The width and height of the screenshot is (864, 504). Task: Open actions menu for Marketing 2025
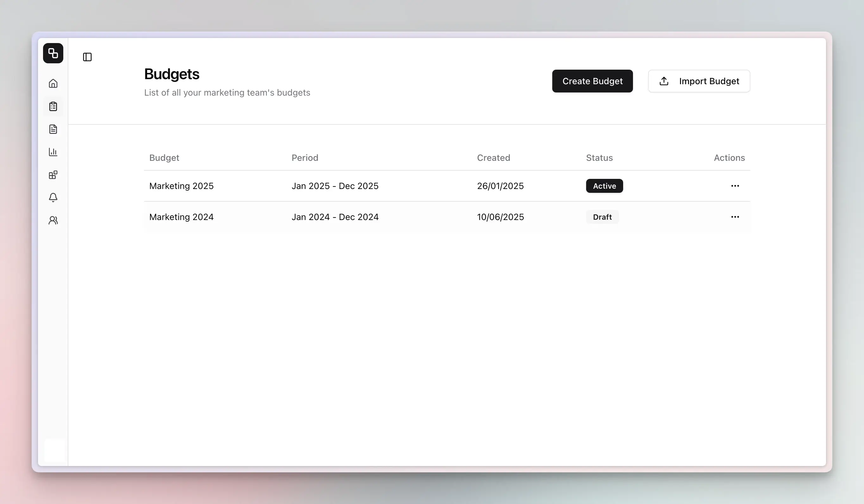[x=735, y=186]
